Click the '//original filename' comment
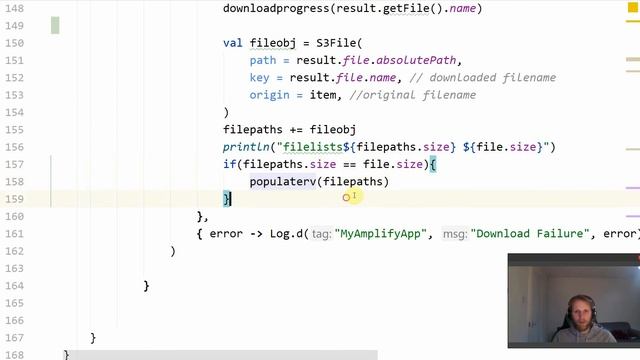This screenshot has height=360, width=640. (x=413, y=95)
